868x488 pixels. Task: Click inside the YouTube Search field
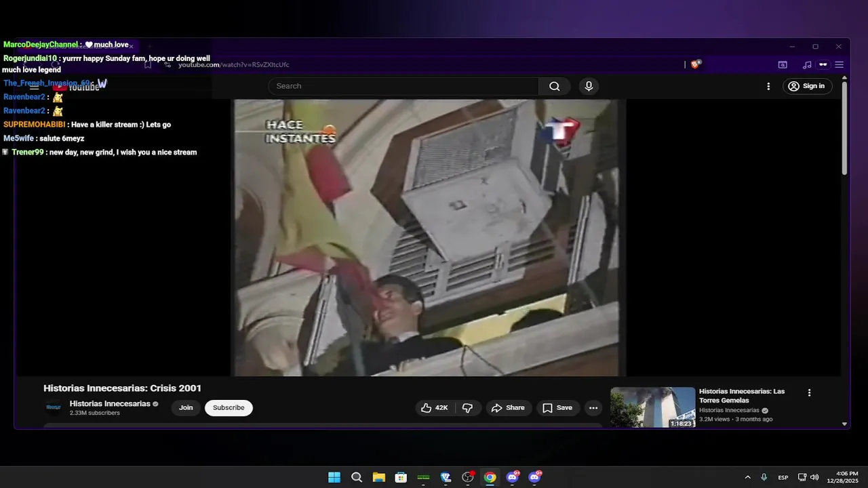point(403,86)
